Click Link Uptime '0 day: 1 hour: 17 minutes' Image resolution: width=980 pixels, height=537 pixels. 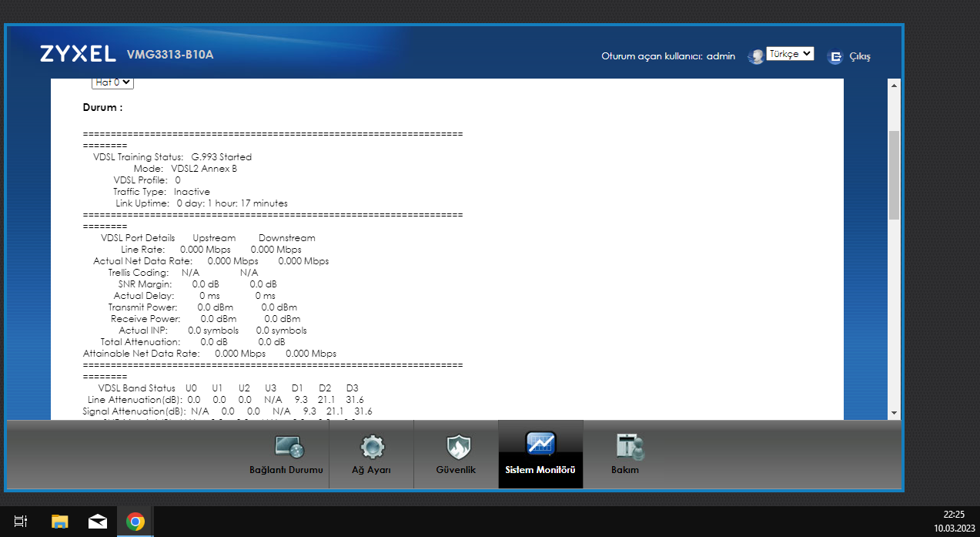(232, 203)
